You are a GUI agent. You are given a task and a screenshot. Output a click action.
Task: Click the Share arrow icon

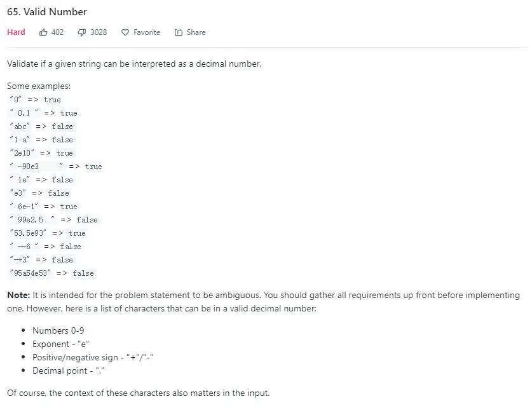[179, 32]
